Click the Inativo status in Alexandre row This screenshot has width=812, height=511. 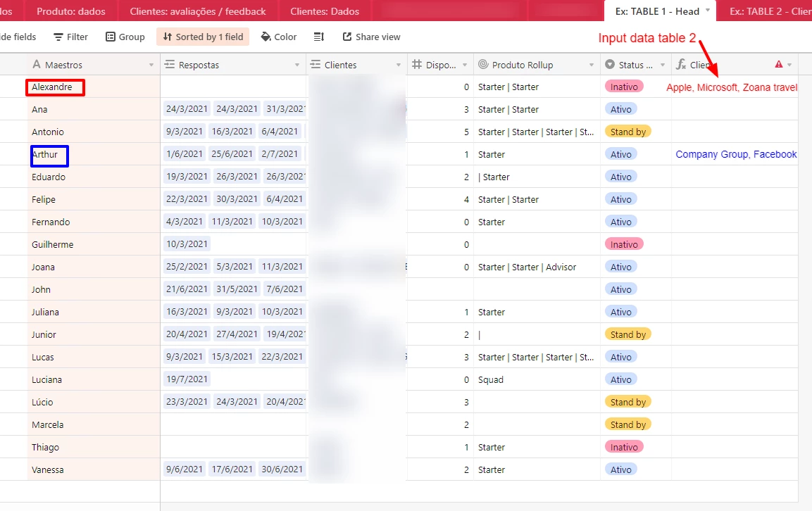tap(624, 87)
